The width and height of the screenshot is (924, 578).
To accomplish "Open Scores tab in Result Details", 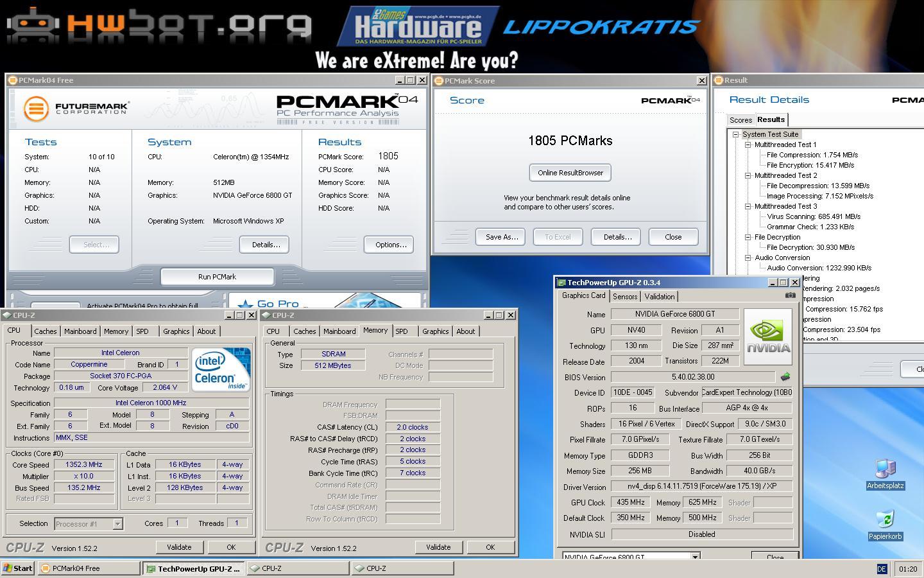I will pyautogui.click(x=740, y=120).
